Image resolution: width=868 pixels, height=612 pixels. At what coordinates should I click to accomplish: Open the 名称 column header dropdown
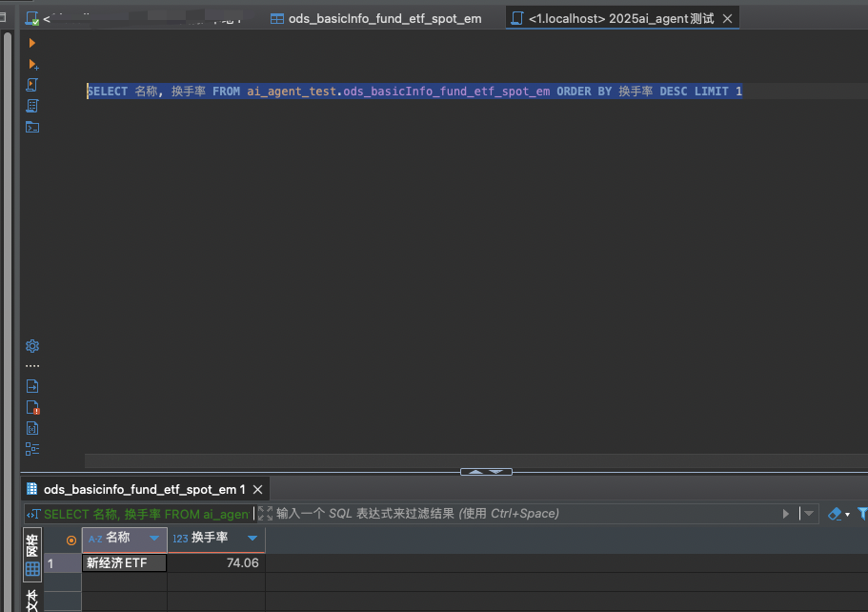pos(154,539)
